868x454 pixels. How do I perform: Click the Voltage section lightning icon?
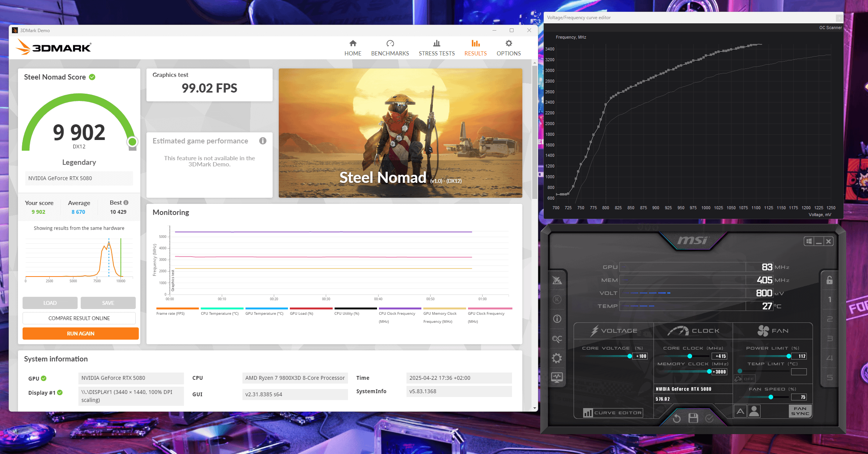(x=594, y=331)
